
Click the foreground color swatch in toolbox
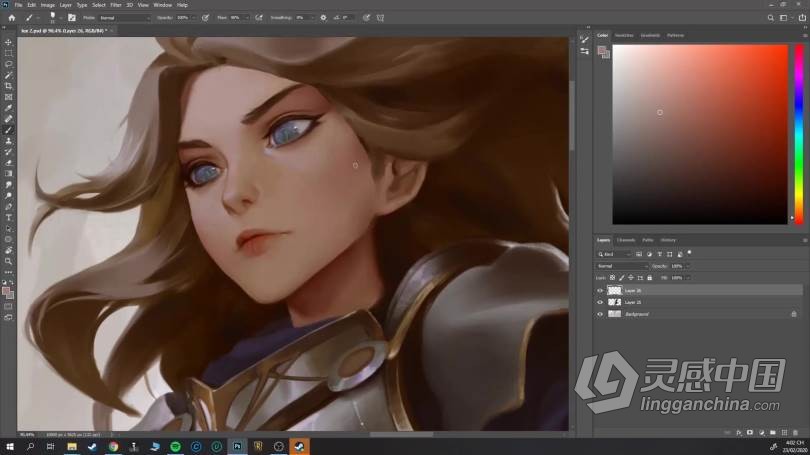coord(6,292)
